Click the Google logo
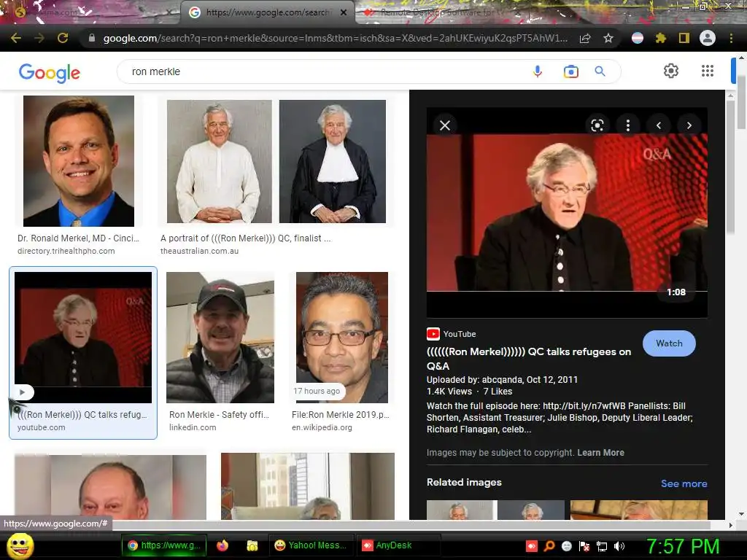Screen dimensions: 747x560 [49, 73]
